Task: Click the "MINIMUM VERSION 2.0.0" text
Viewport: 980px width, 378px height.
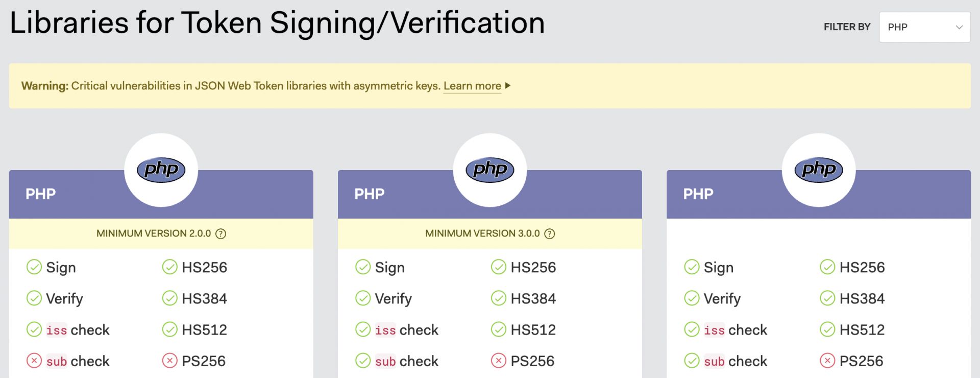Action: coord(154,233)
